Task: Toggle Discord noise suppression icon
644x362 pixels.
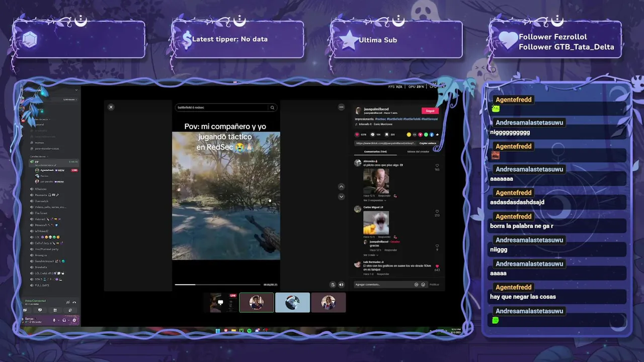Action: (68, 302)
